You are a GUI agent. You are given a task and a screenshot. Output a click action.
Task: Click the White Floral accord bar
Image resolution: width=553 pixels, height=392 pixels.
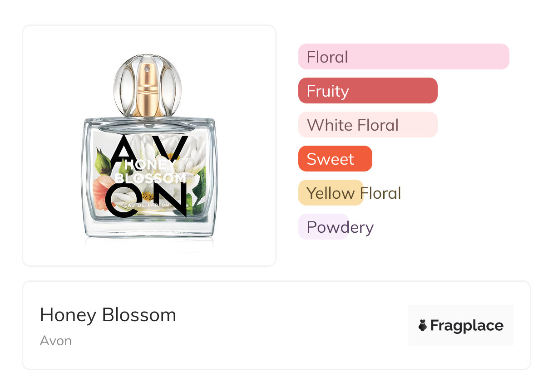(x=367, y=125)
